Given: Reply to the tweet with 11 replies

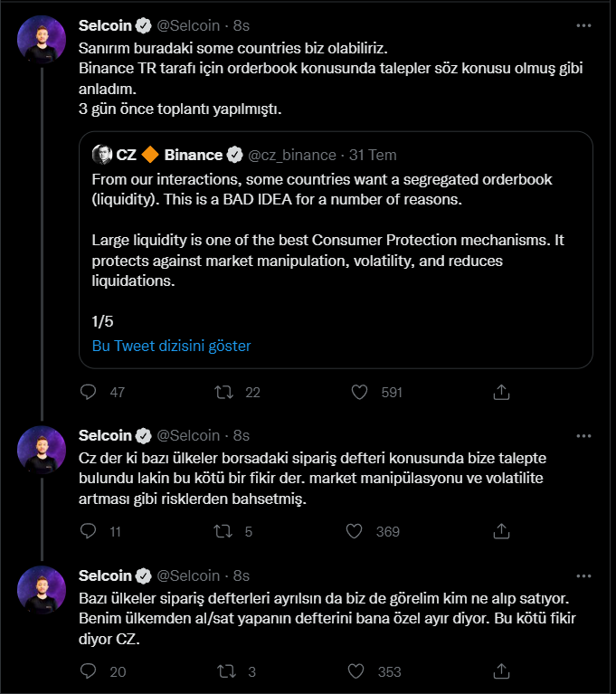Looking at the screenshot, I should tap(89, 531).
